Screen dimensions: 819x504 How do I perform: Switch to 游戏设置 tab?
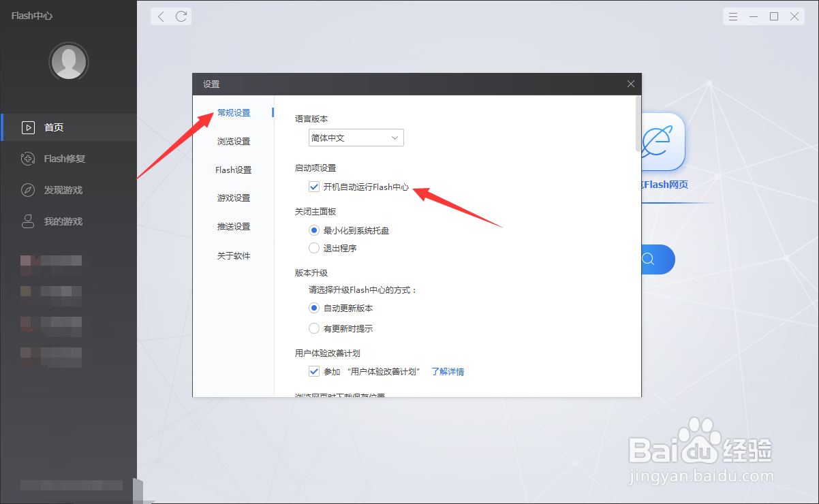[x=234, y=198]
